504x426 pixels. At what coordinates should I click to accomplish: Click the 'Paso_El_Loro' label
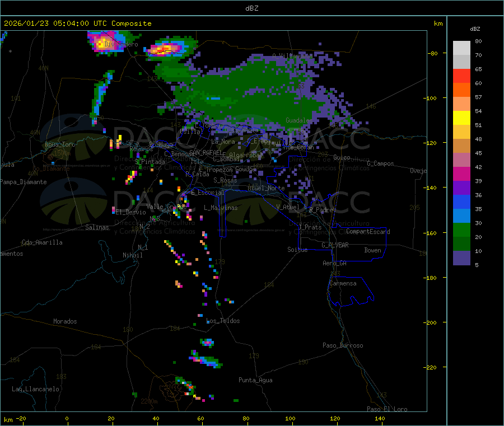pos(387,409)
